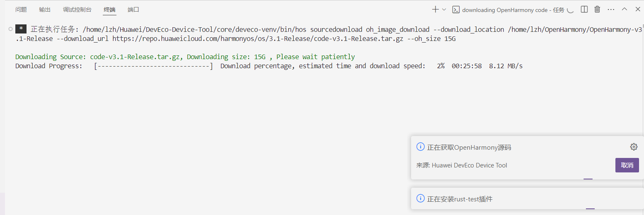Image resolution: width=644 pixels, height=215 pixels.
Task: Click the info icon beside 正在安装rust-test插件
Action: pos(420,199)
